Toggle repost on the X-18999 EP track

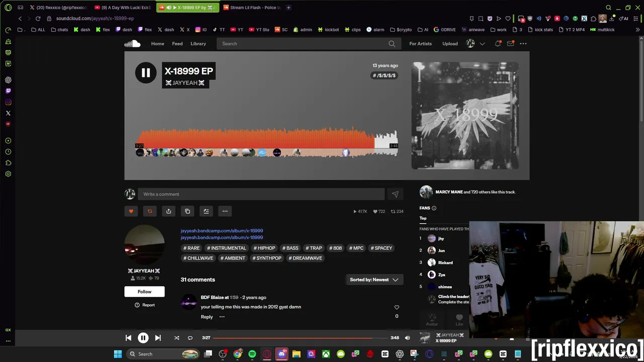click(x=149, y=211)
